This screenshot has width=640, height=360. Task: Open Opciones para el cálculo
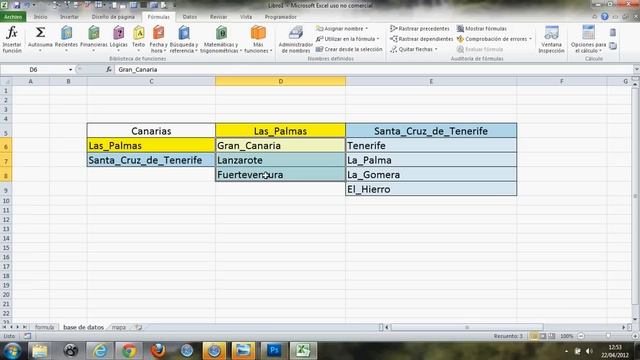pyautogui.click(x=589, y=39)
